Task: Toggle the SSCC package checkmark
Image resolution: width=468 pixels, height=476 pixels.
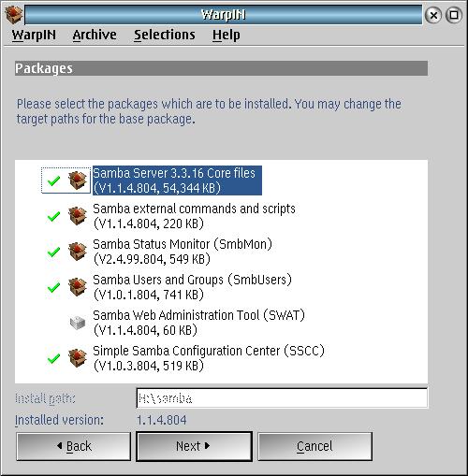Action: (53, 358)
